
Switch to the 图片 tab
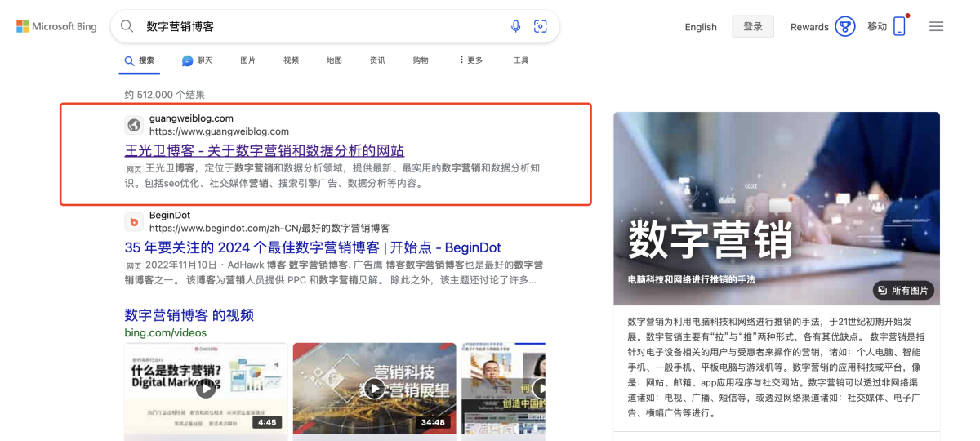pyautogui.click(x=248, y=60)
